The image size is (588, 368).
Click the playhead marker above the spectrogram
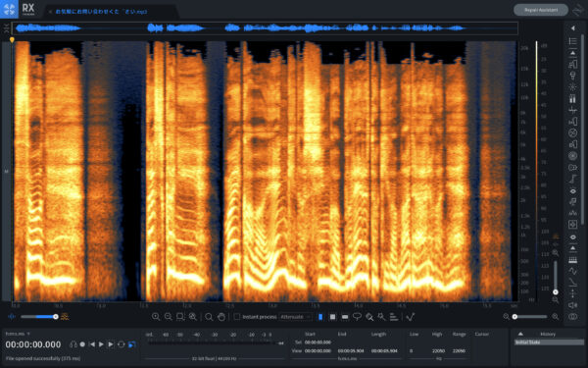[12, 40]
